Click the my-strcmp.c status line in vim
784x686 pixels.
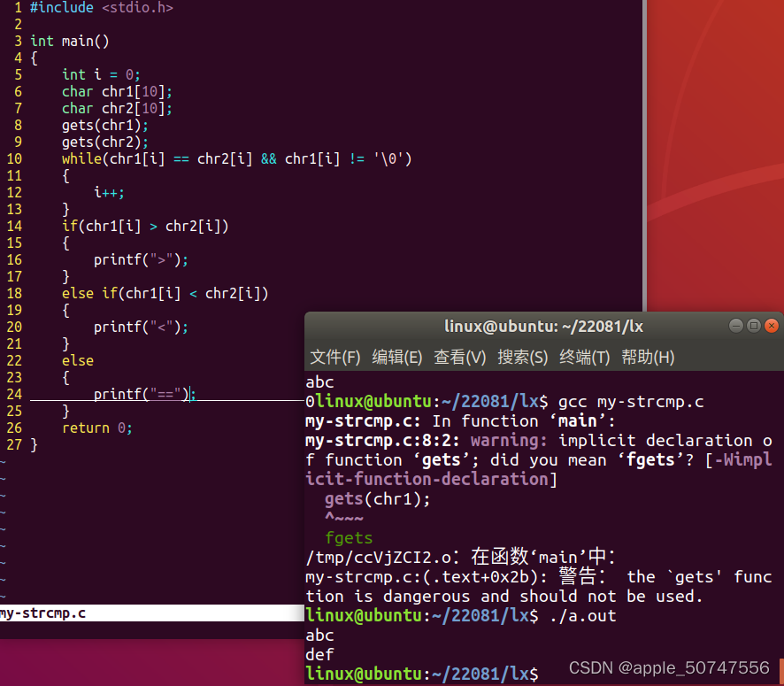[x=152, y=613]
